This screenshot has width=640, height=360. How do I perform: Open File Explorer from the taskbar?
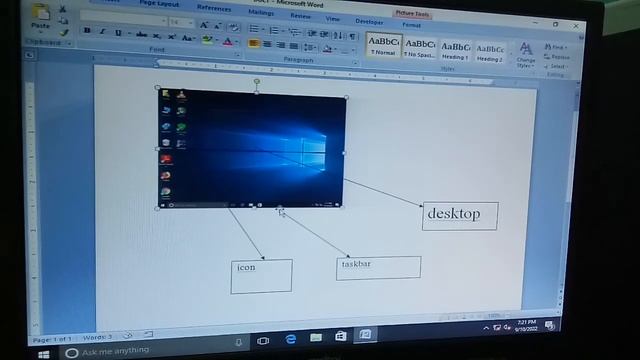click(316, 338)
